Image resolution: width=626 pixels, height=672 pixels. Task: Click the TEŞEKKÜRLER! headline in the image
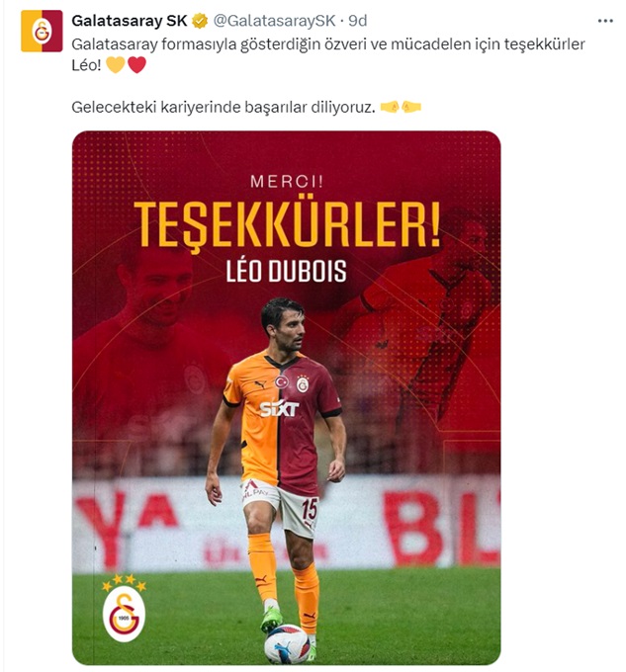pyautogui.click(x=287, y=224)
